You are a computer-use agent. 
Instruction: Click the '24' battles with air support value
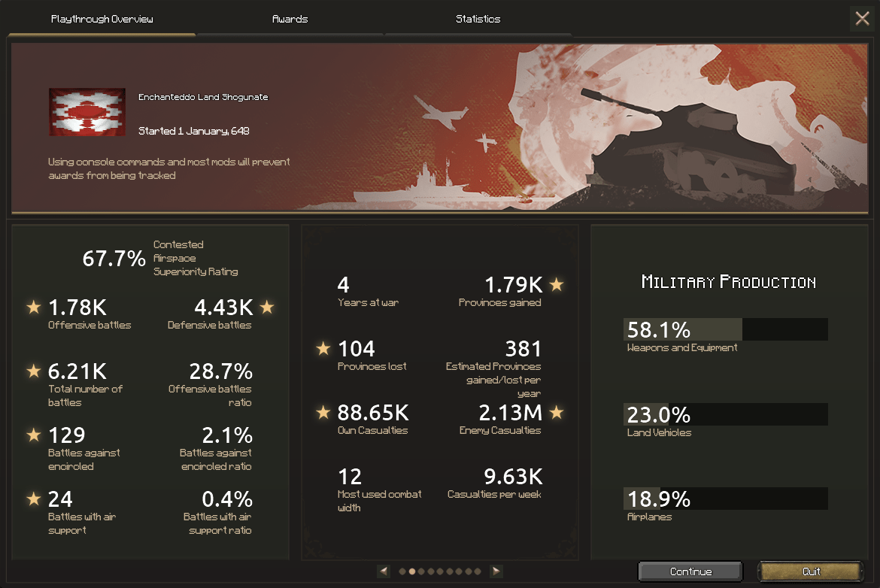point(61,499)
